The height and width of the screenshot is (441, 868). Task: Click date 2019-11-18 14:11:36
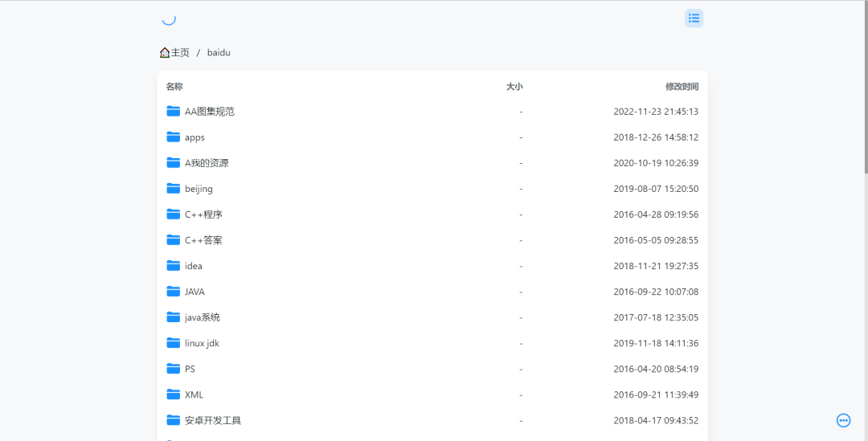point(656,343)
